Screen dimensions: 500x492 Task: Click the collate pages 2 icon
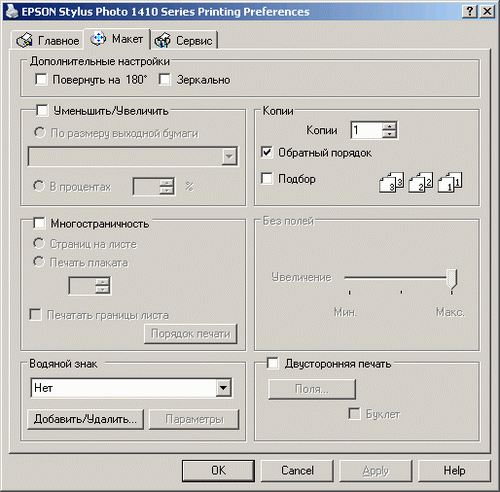[421, 182]
